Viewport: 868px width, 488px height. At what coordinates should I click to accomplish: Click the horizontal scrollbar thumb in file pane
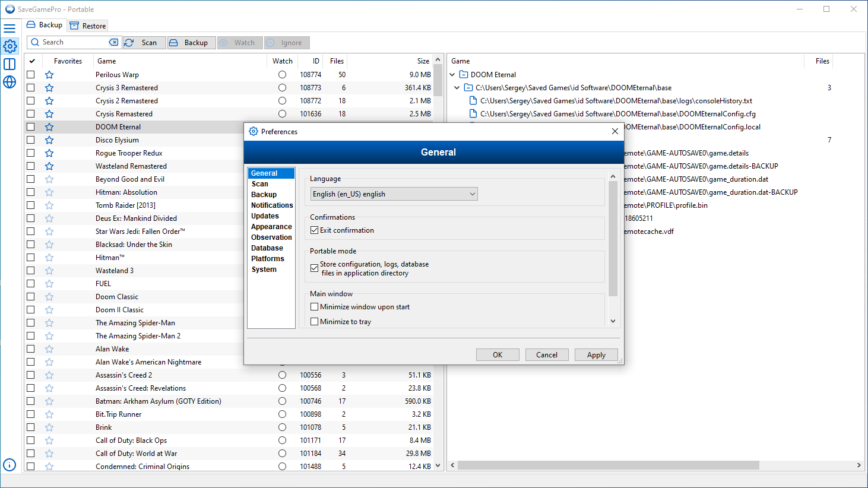pyautogui.click(x=609, y=465)
